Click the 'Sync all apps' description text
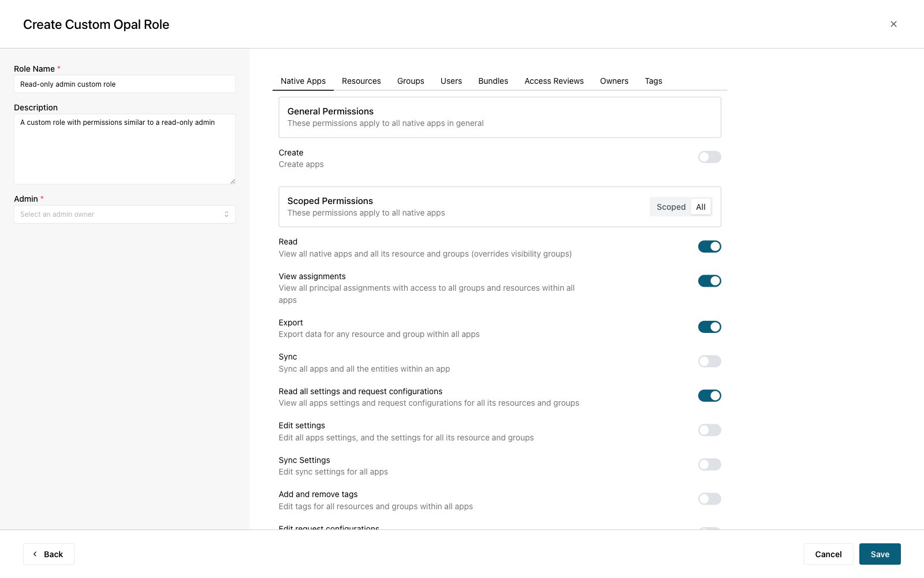 [364, 369]
